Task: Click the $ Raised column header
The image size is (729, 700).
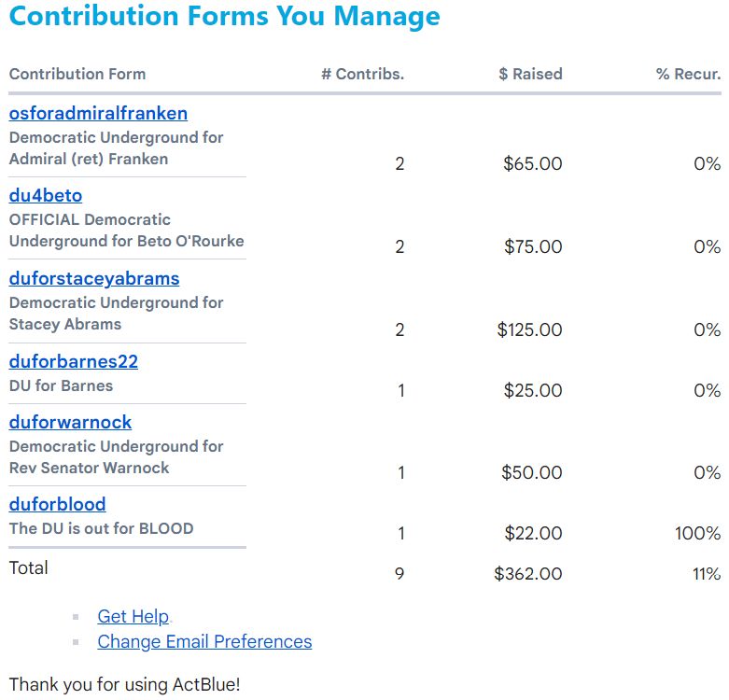Action: [530, 74]
